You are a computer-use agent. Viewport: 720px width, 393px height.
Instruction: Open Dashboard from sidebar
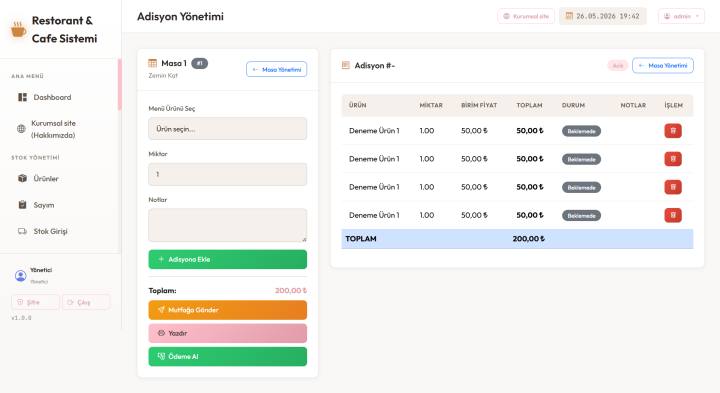[x=52, y=97]
